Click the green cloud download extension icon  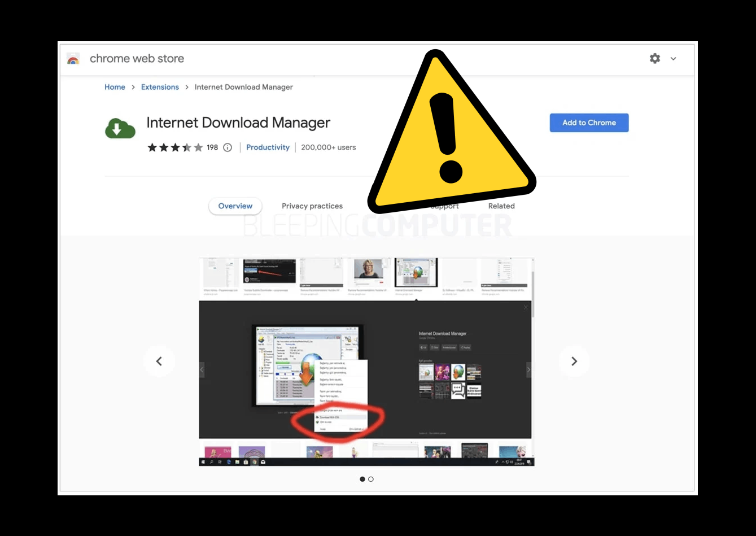(x=120, y=128)
